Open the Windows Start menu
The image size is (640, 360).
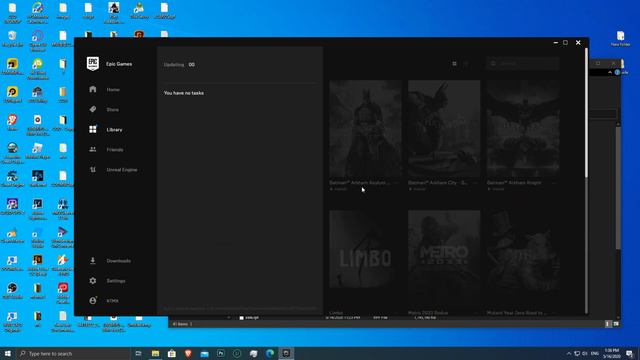[8, 353]
